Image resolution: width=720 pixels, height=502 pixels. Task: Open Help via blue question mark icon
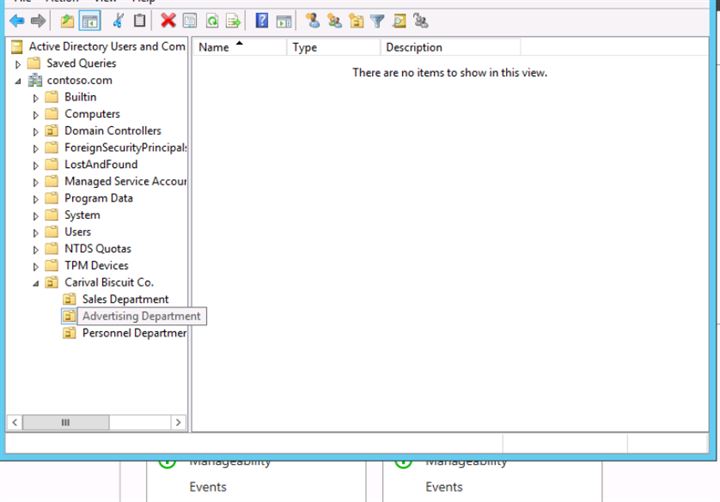tap(262, 20)
